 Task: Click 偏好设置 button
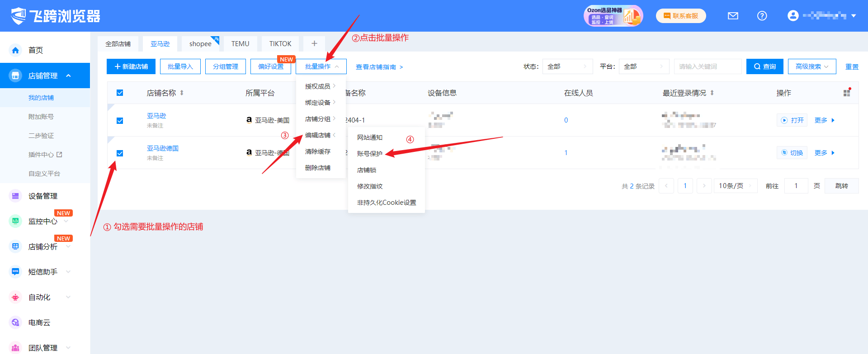pos(271,66)
